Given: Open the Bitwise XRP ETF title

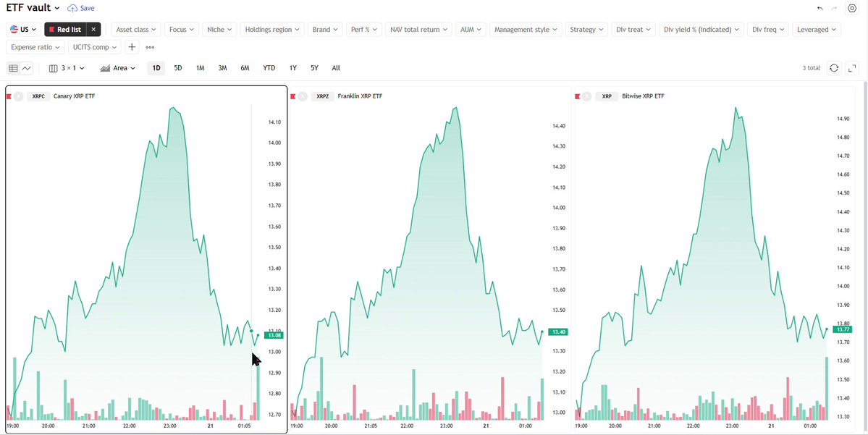Looking at the screenshot, I should 644,96.
